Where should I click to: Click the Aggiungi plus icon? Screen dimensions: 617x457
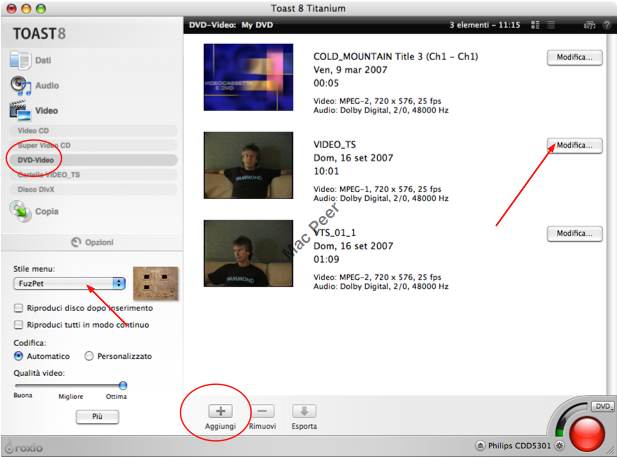220,411
